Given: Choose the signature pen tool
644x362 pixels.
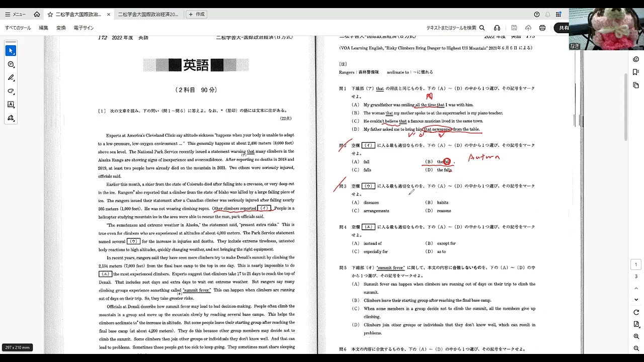Looking at the screenshot, I should click(x=11, y=118).
